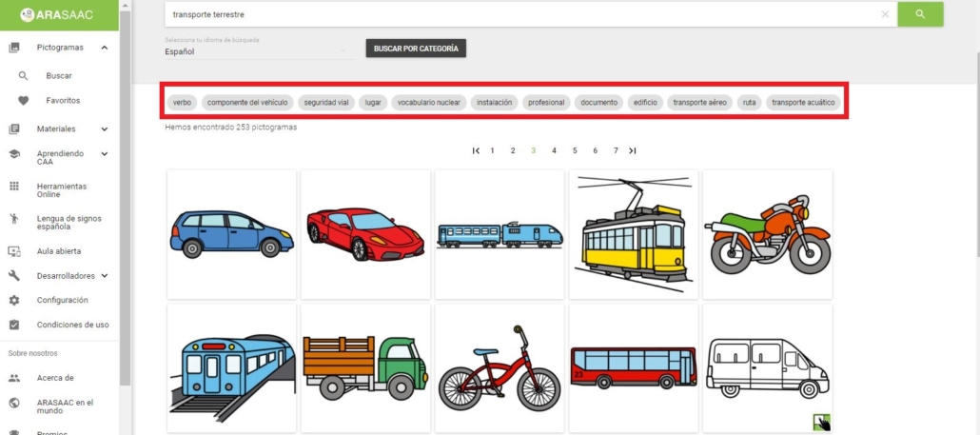Screen dimensions: 980x435
Task: Filter by transporte acuático tag
Action: 803,103
